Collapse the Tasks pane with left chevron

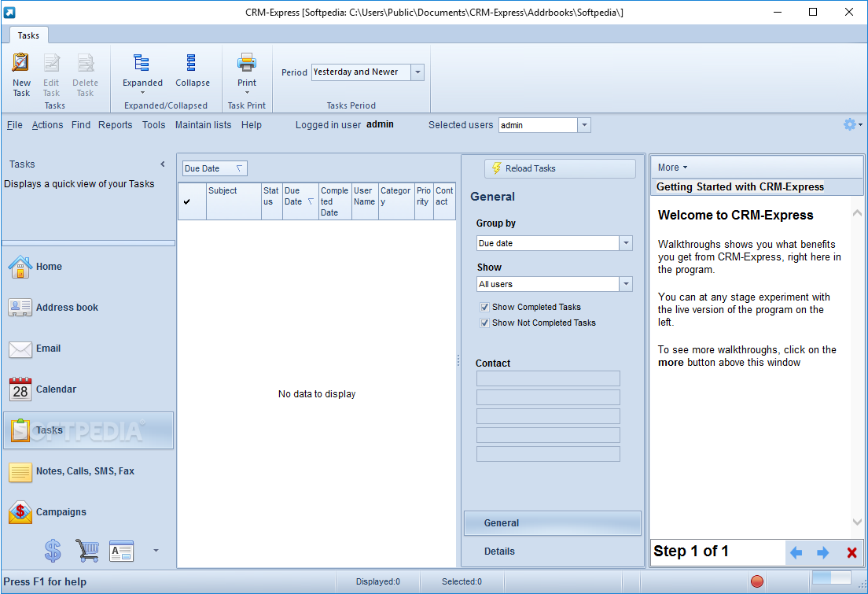coord(163,164)
